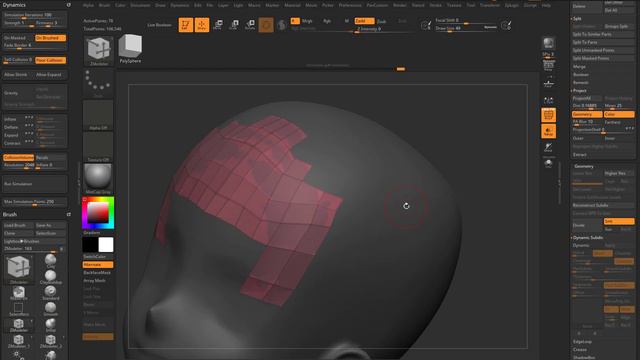640x360 pixels.
Task: Select the Scale transform tool
Action: (234, 25)
